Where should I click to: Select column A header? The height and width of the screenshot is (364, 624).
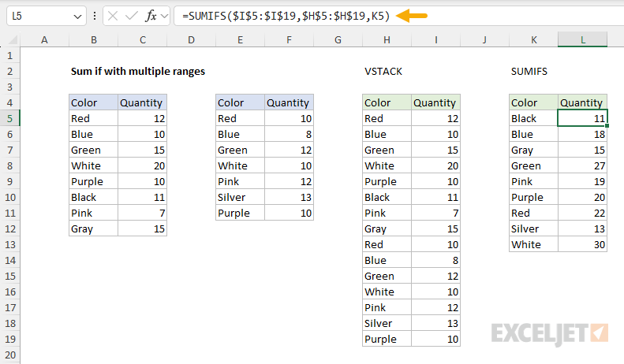point(44,39)
